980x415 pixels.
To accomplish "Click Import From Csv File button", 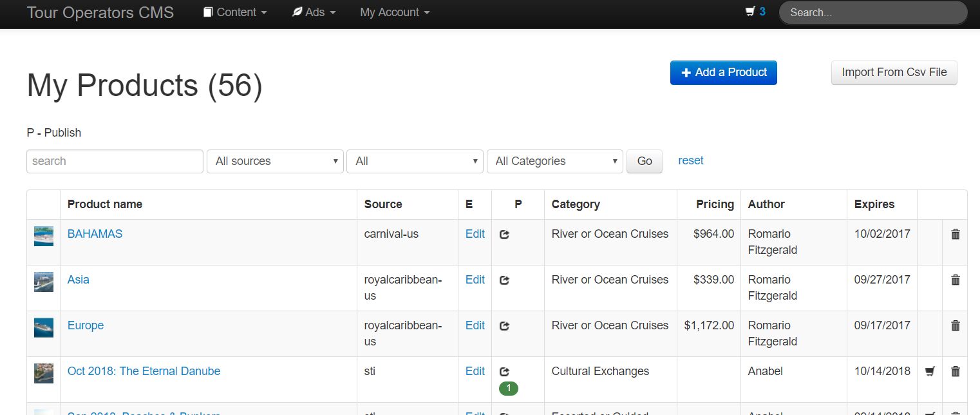I will 894,73.
